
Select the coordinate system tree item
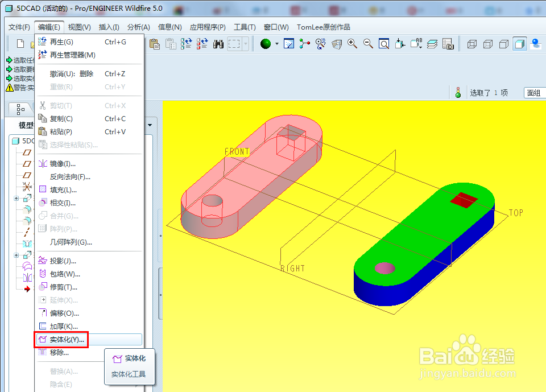27,187
